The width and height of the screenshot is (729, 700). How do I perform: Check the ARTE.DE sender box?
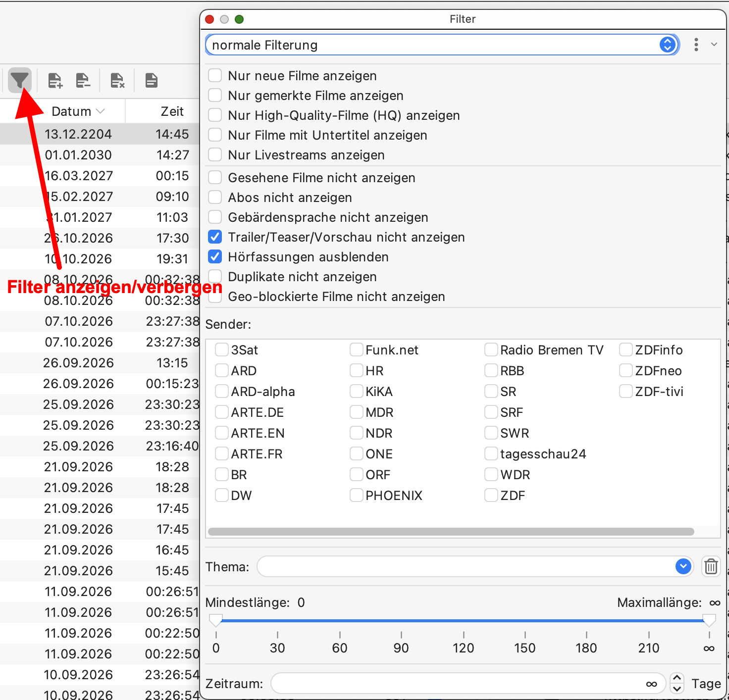(222, 412)
